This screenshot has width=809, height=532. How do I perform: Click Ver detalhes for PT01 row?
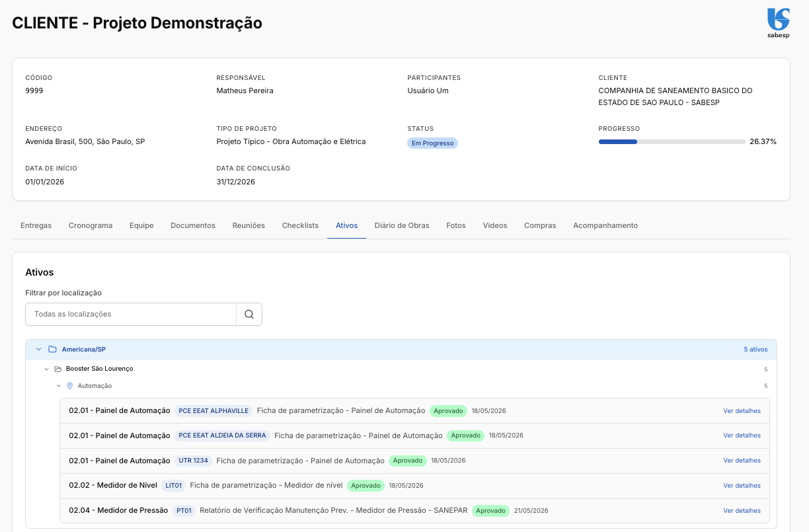coord(742,511)
